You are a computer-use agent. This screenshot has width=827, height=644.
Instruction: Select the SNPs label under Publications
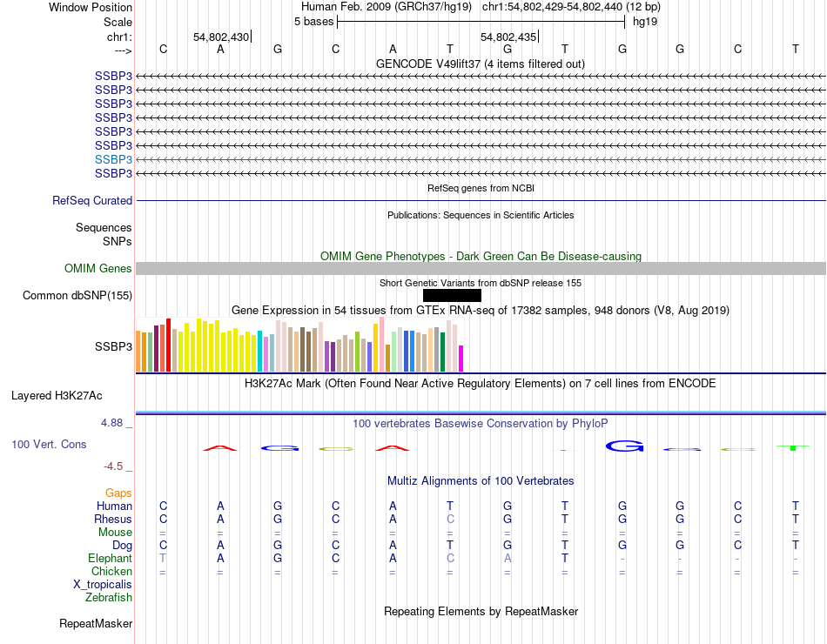tap(118, 241)
